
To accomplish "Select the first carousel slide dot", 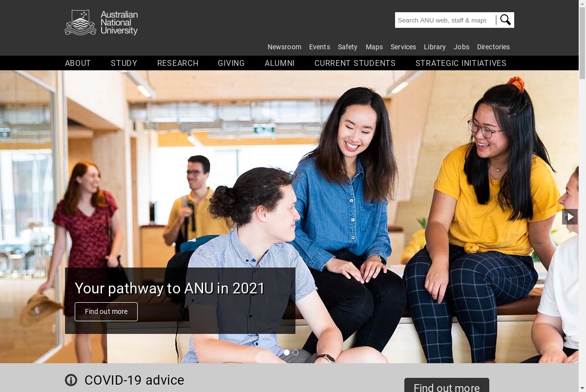I will click(x=287, y=352).
